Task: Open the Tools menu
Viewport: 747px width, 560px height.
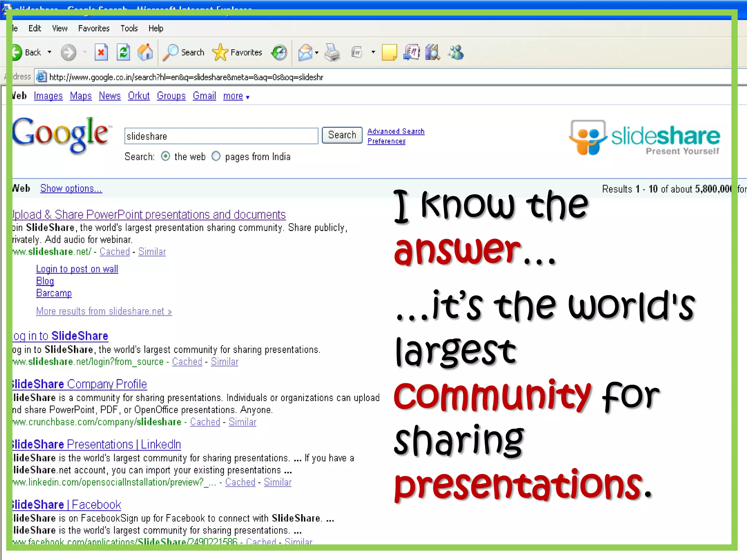Action: (x=129, y=28)
